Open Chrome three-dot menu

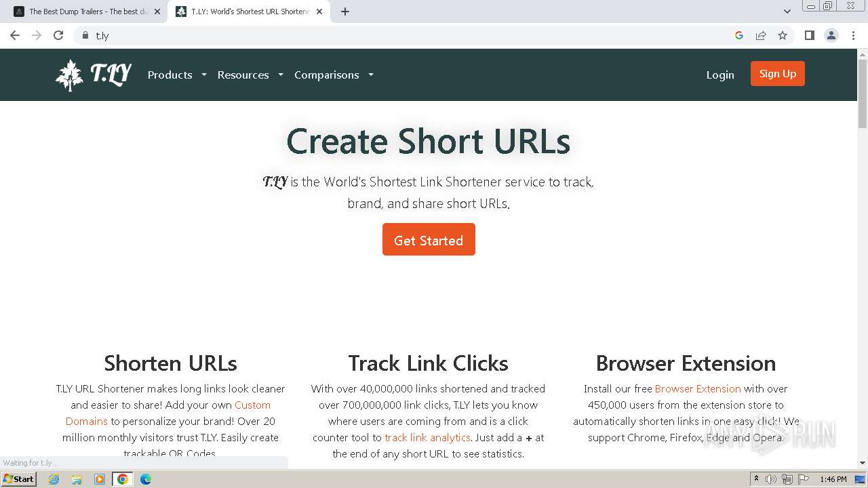point(854,35)
